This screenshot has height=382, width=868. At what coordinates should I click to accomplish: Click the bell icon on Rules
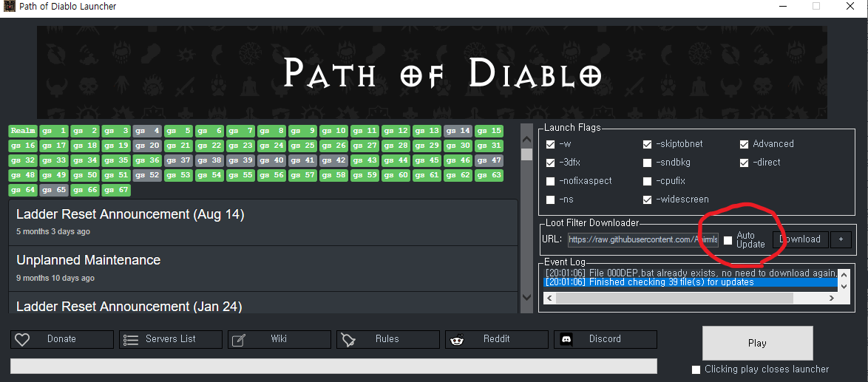coord(347,339)
